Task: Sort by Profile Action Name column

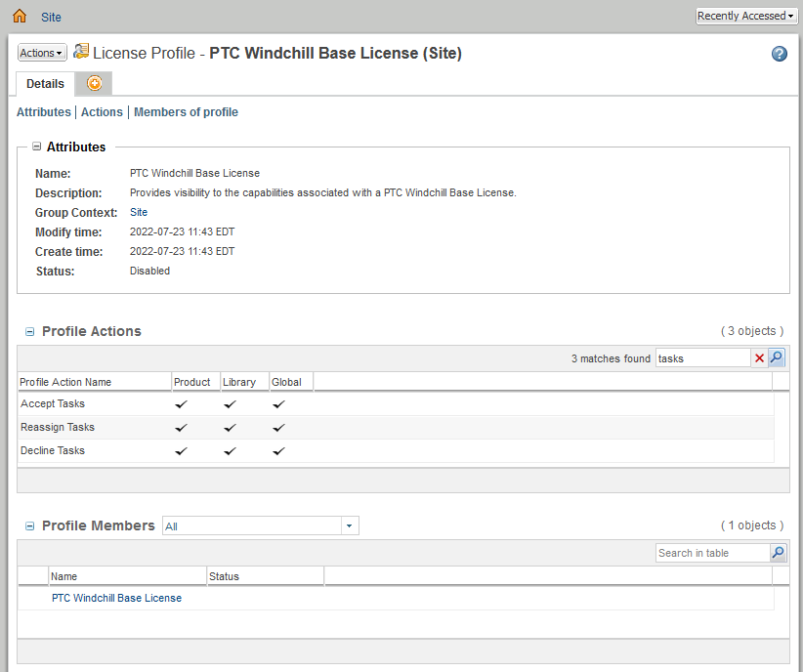Action: [94, 382]
